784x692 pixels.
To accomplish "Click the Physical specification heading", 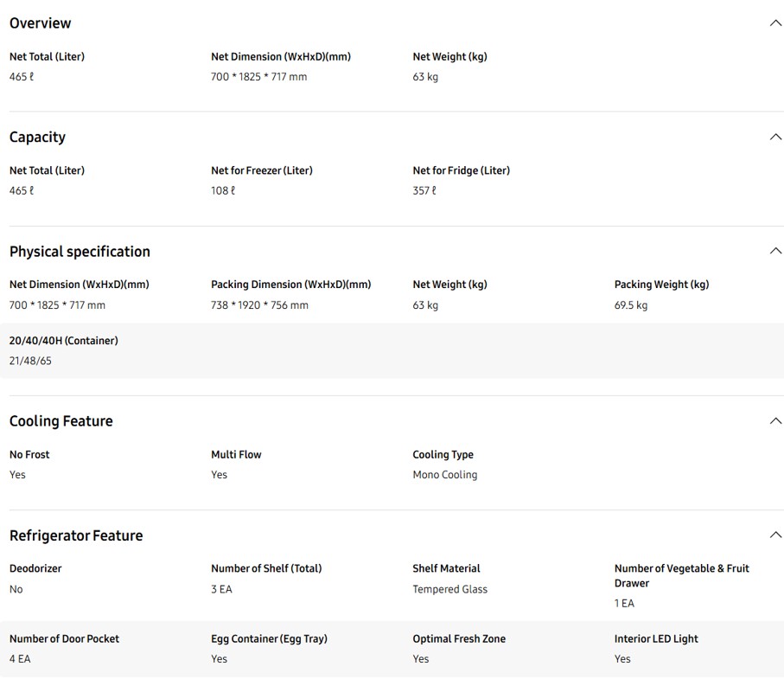I will (x=80, y=252).
